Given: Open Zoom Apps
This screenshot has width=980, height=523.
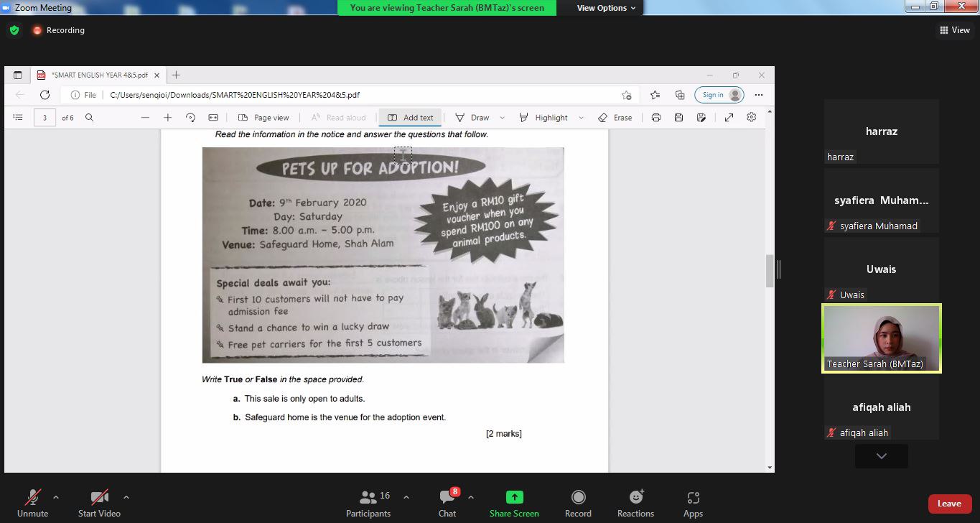Looking at the screenshot, I should pos(693,503).
